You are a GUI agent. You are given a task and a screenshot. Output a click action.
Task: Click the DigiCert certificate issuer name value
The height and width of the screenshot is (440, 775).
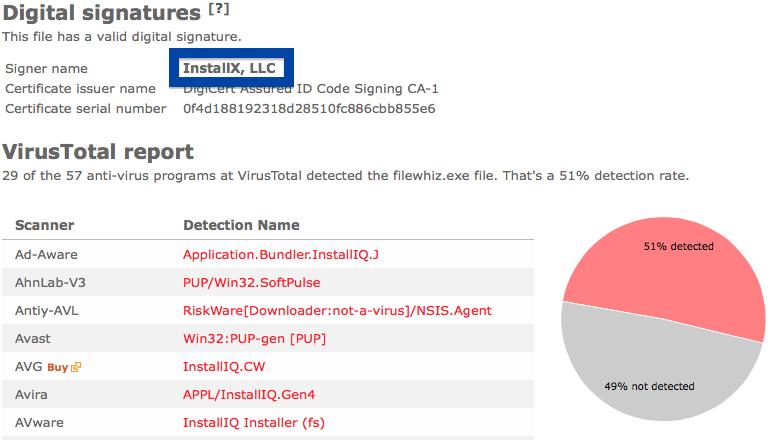(310, 89)
